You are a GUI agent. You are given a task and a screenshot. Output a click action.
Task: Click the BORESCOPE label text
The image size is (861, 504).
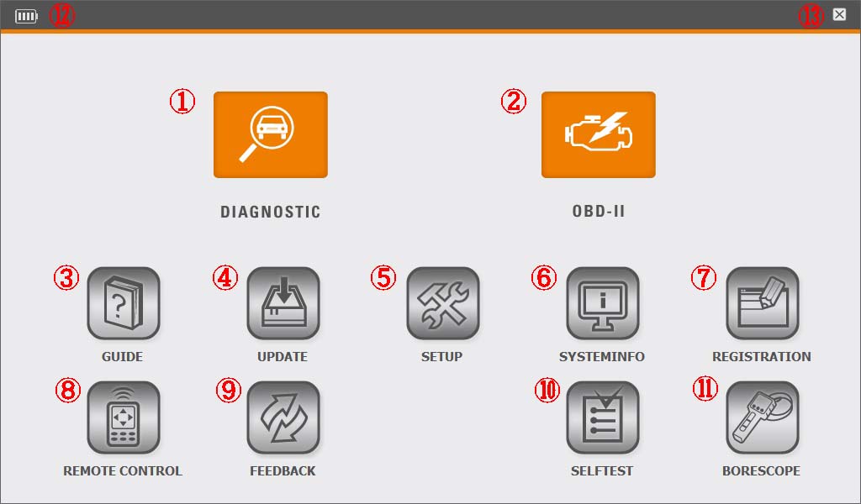tap(761, 470)
